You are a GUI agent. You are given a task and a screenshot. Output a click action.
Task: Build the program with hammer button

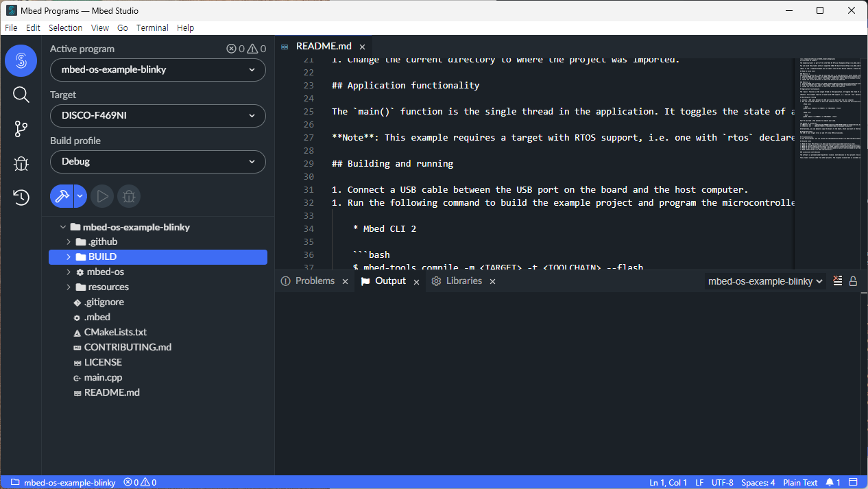(x=62, y=196)
